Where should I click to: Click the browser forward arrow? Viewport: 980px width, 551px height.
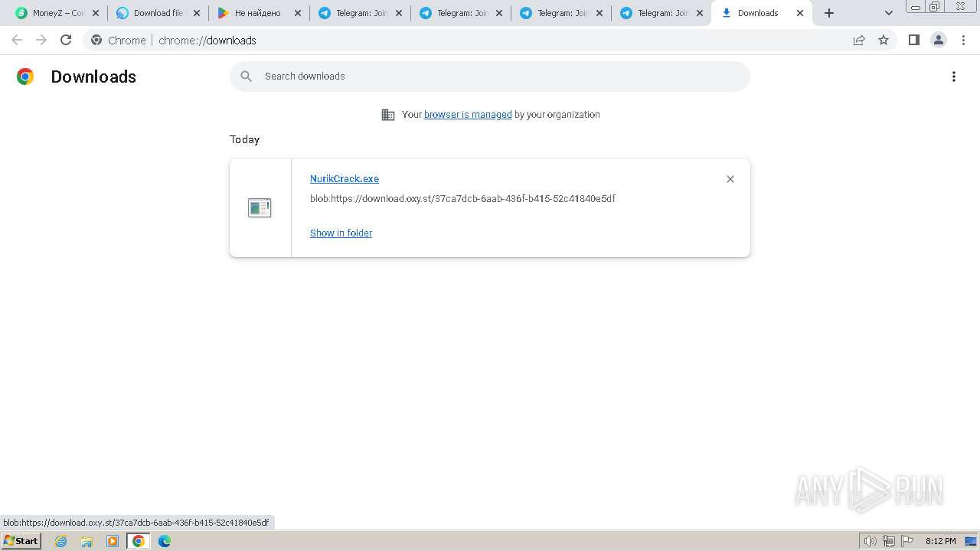[x=41, y=40]
